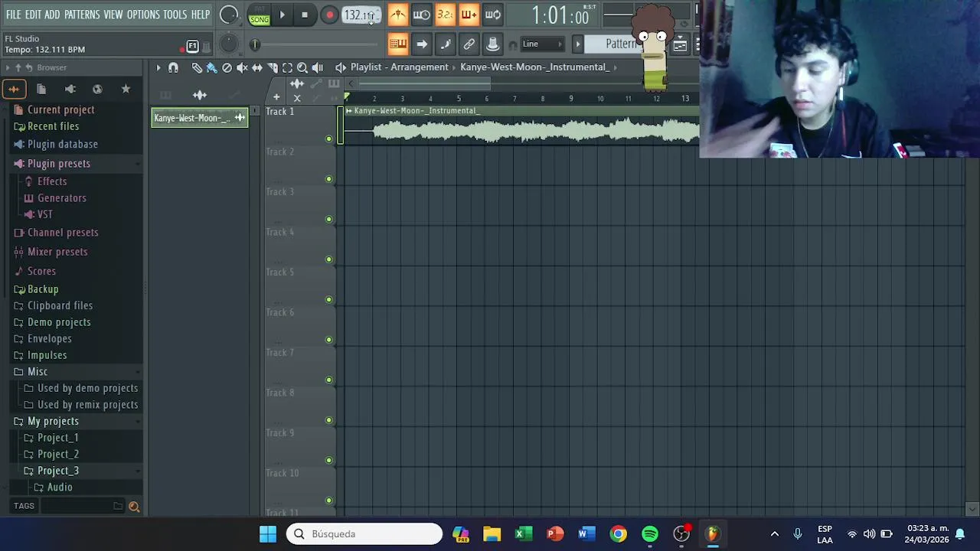
Task: Collapse the Plugin presets folder
Action: pyautogui.click(x=59, y=163)
